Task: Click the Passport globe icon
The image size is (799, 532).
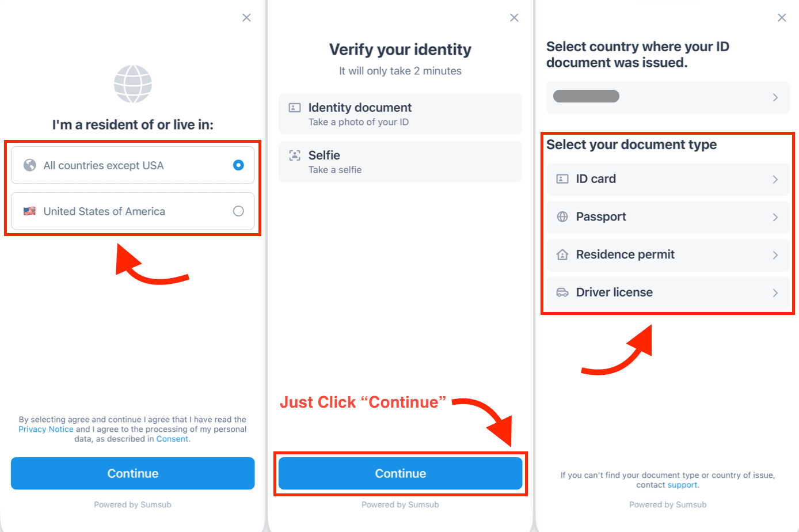Action: (x=562, y=217)
